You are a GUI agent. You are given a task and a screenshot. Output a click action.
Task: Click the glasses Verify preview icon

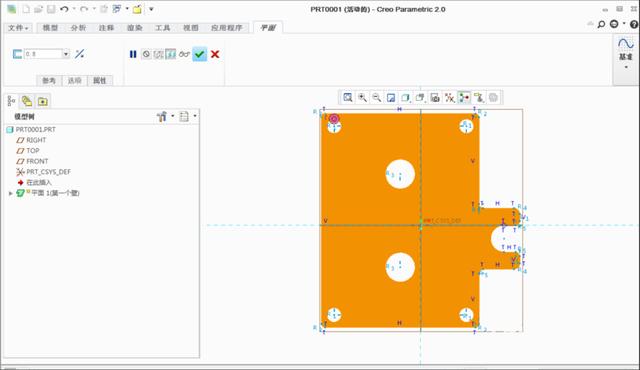click(x=184, y=54)
